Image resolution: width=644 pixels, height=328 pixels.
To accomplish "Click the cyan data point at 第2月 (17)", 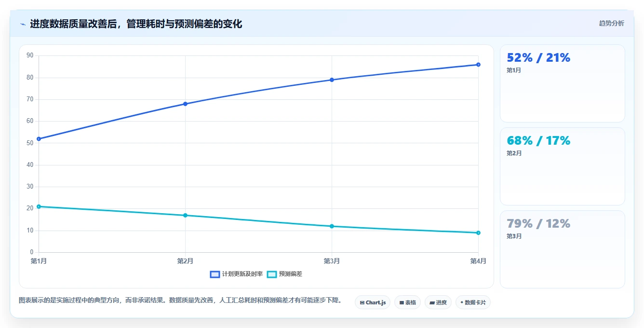I will (185, 215).
